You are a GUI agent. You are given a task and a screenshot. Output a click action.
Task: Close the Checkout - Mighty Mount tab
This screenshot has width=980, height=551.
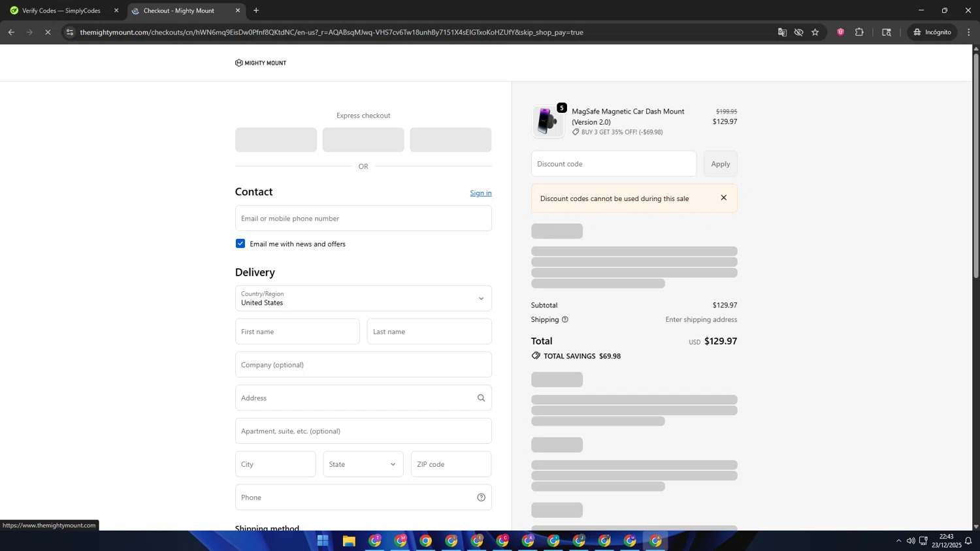(x=238, y=10)
